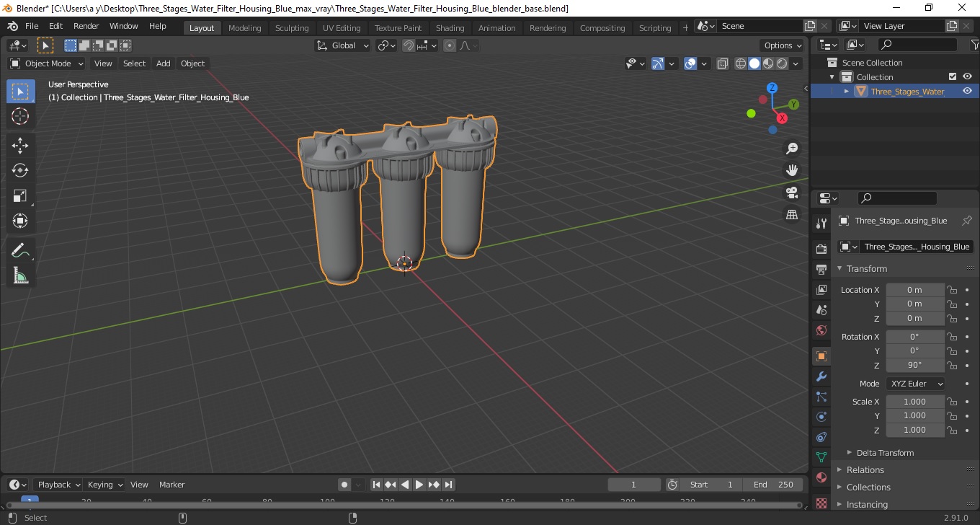
Task: Open the Options dropdown
Action: pyautogui.click(x=783, y=45)
